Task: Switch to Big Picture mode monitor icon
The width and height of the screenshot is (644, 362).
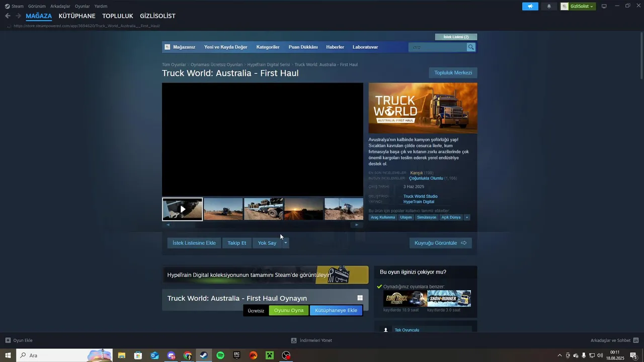Action: pos(604,6)
